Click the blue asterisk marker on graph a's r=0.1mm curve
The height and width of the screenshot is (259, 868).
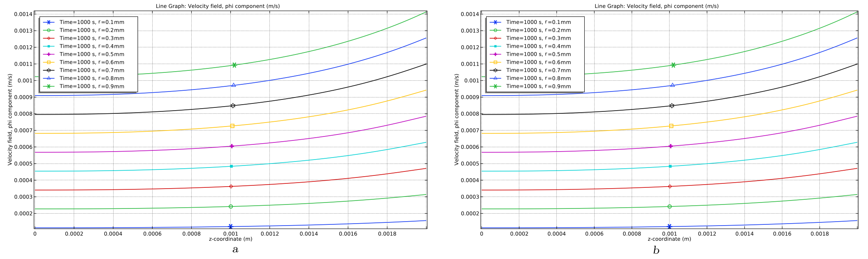[x=230, y=226]
